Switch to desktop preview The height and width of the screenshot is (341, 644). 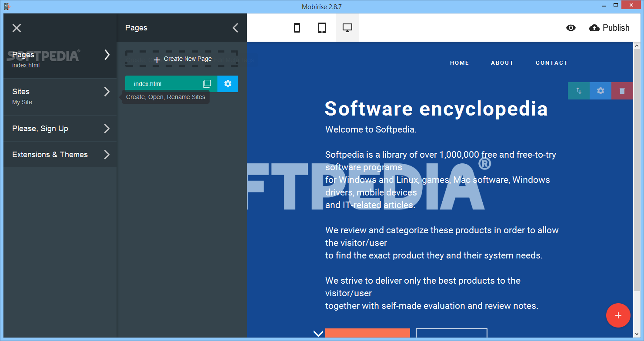coord(347,28)
